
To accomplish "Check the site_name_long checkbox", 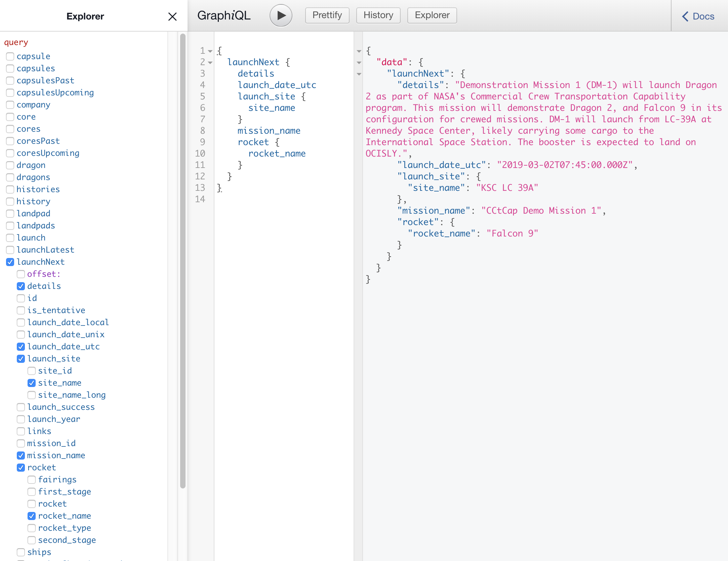I will (32, 395).
